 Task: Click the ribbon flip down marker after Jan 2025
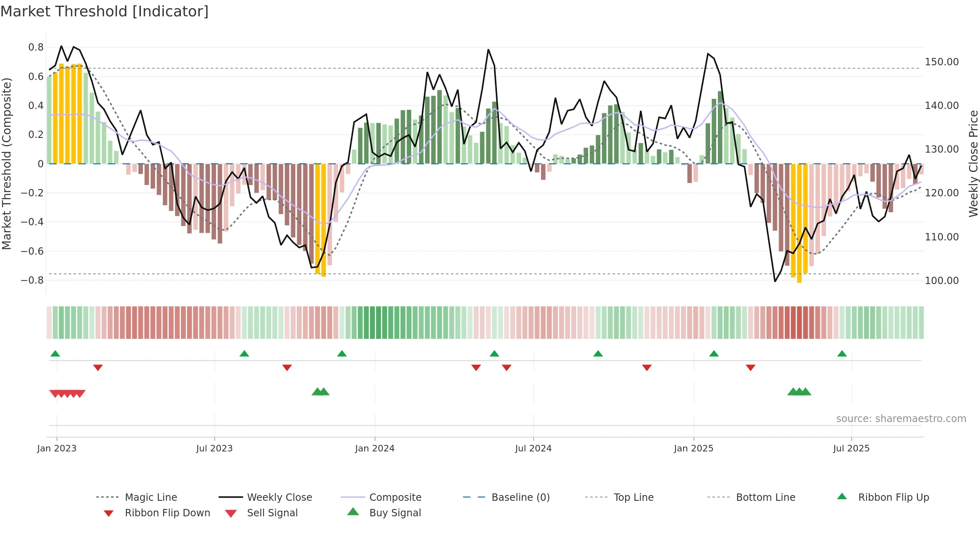click(751, 368)
